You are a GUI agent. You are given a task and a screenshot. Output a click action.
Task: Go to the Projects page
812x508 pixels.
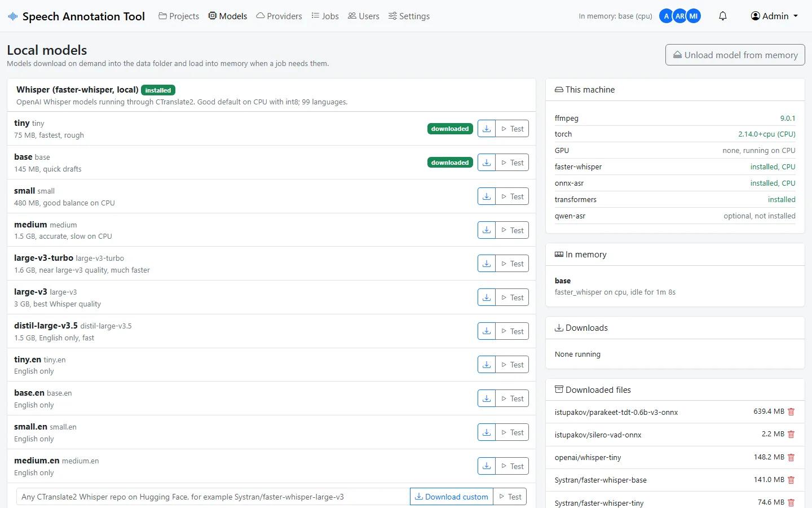click(179, 16)
